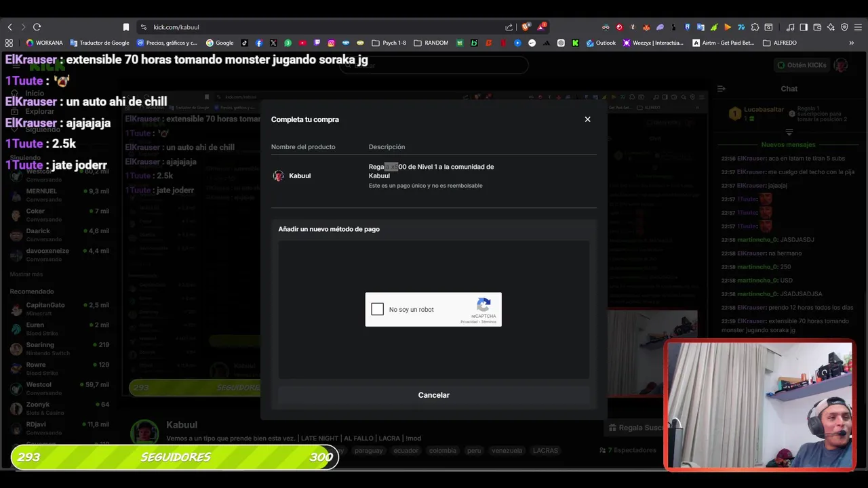Click the "venezuela" stream tag
This screenshot has width=868, height=488.
coord(507,451)
